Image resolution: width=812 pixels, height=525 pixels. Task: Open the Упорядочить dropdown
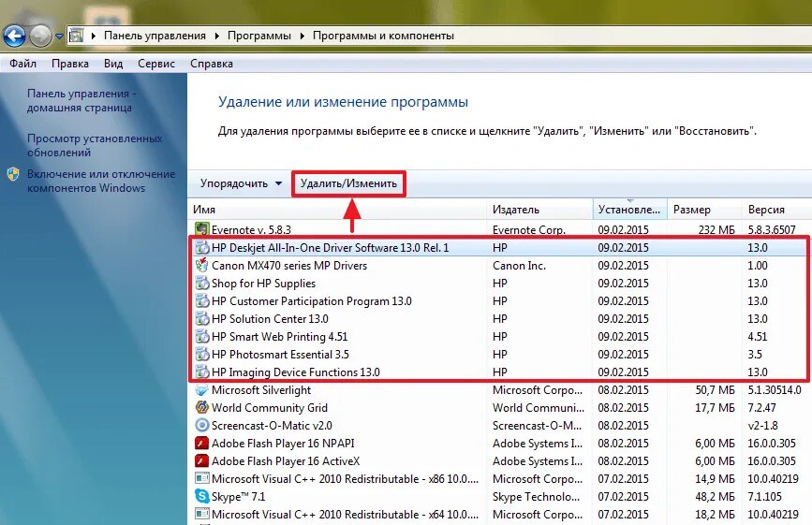pyautogui.click(x=241, y=183)
